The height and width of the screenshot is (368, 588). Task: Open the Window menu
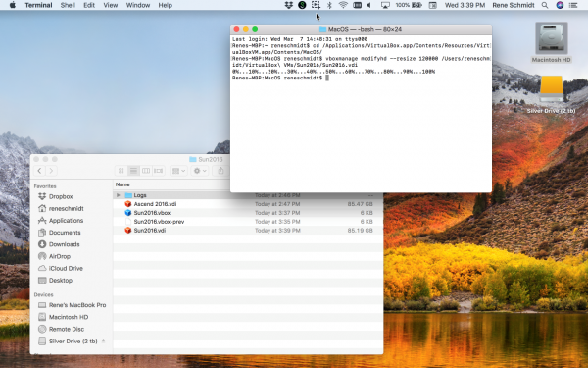click(138, 5)
